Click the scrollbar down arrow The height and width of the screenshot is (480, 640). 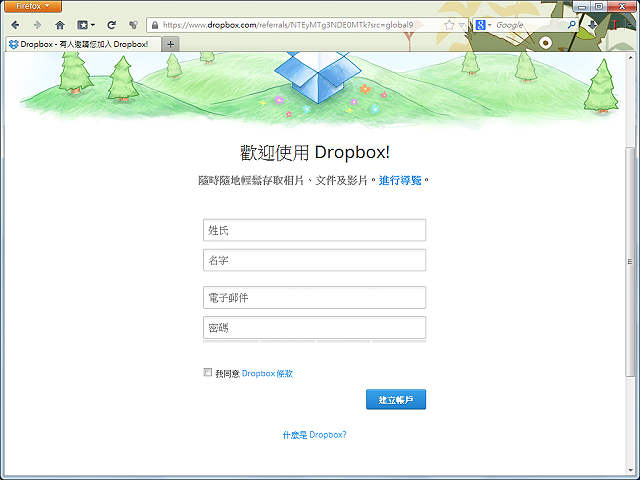point(630,470)
